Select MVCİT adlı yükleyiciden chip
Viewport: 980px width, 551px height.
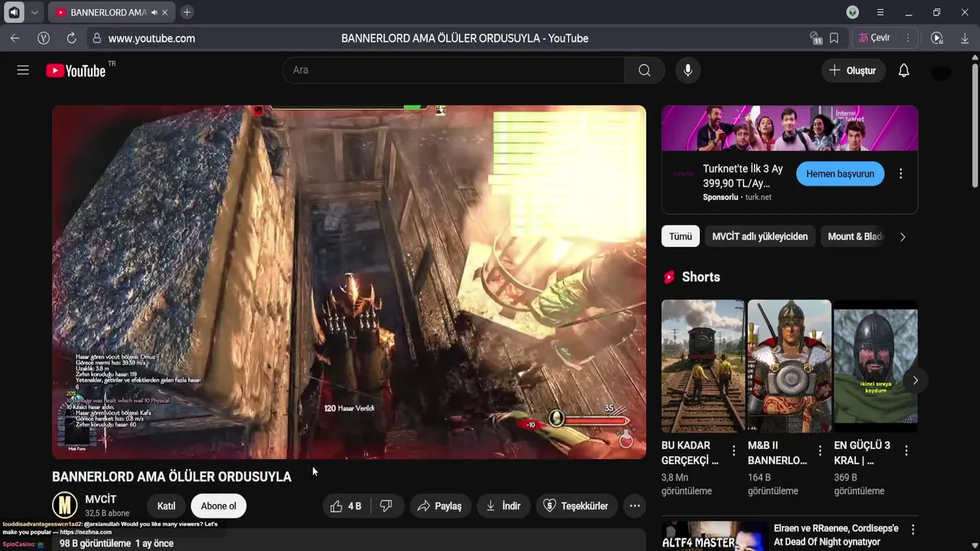pyautogui.click(x=759, y=236)
